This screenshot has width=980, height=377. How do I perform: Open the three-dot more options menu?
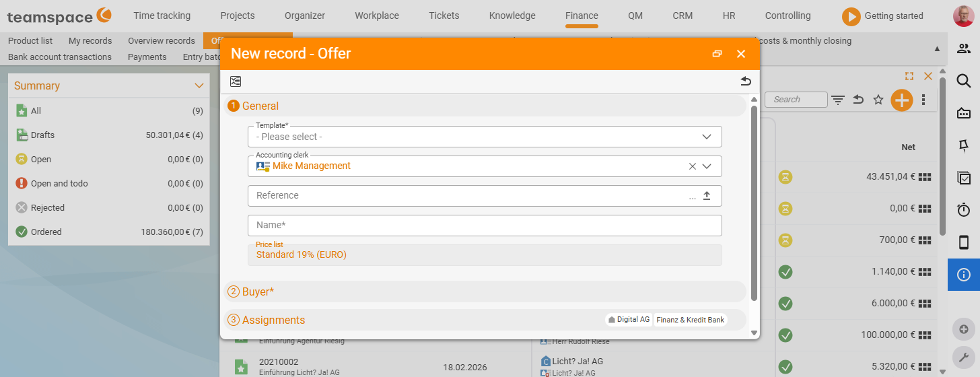pyautogui.click(x=923, y=100)
